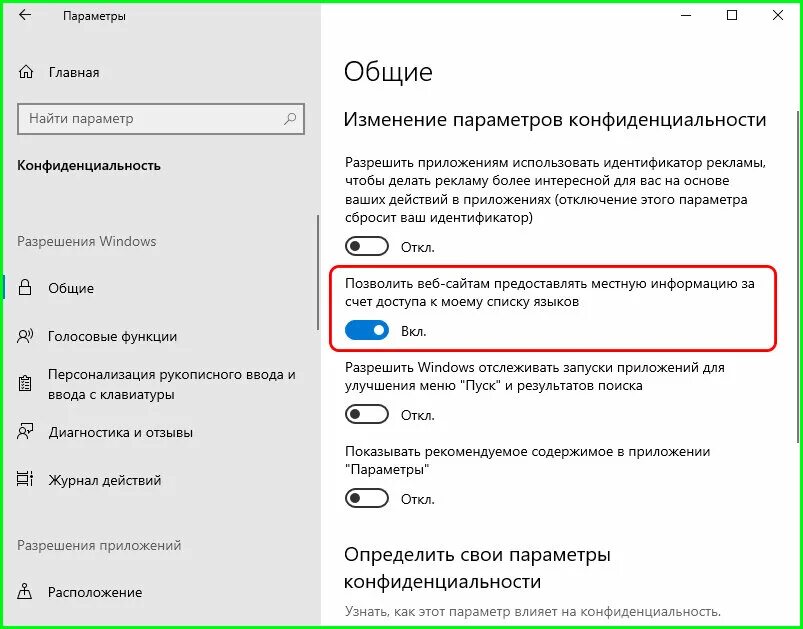
Task: Disable website language list access toggle
Action: click(367, 331)
